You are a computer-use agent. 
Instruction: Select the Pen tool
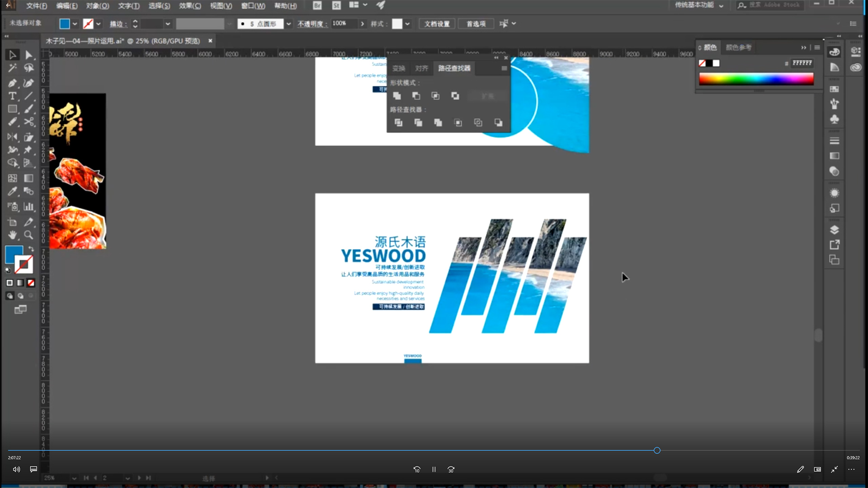click(x=12, y=83)
